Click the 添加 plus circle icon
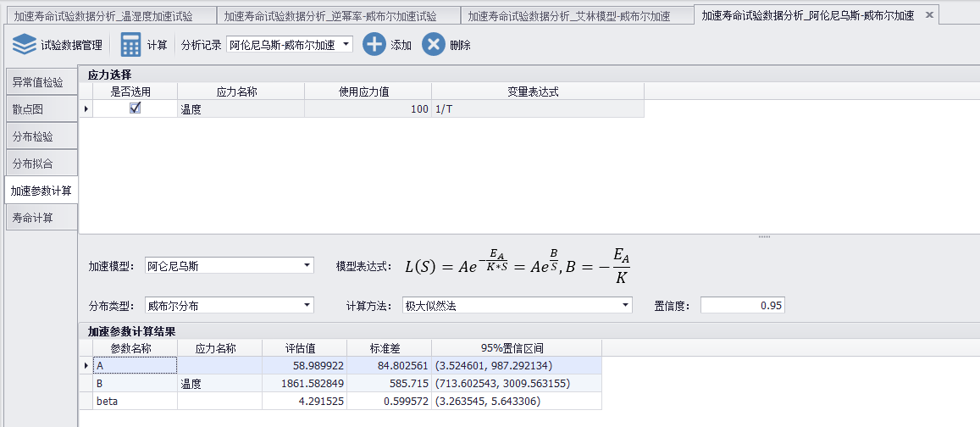Screen dimensions: 980x427 click(x=374, y=44)
